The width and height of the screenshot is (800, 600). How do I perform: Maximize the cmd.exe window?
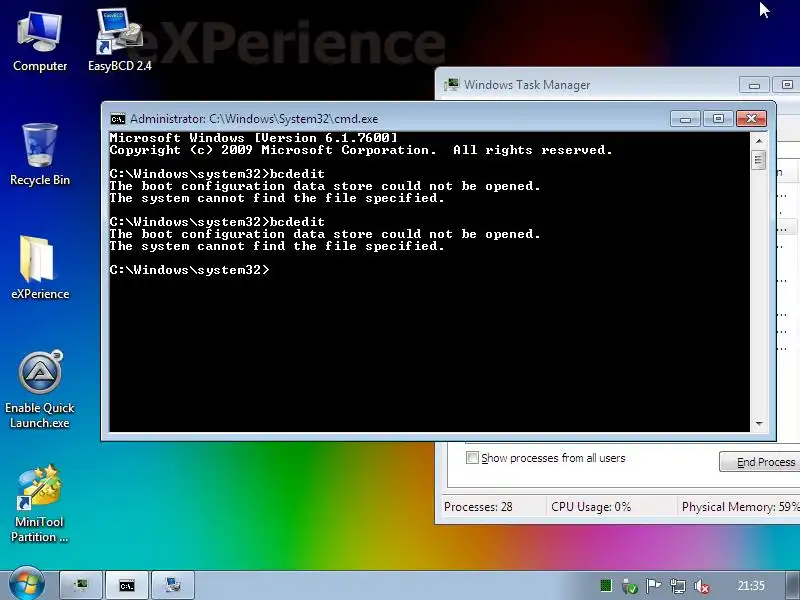coord(718,118)
